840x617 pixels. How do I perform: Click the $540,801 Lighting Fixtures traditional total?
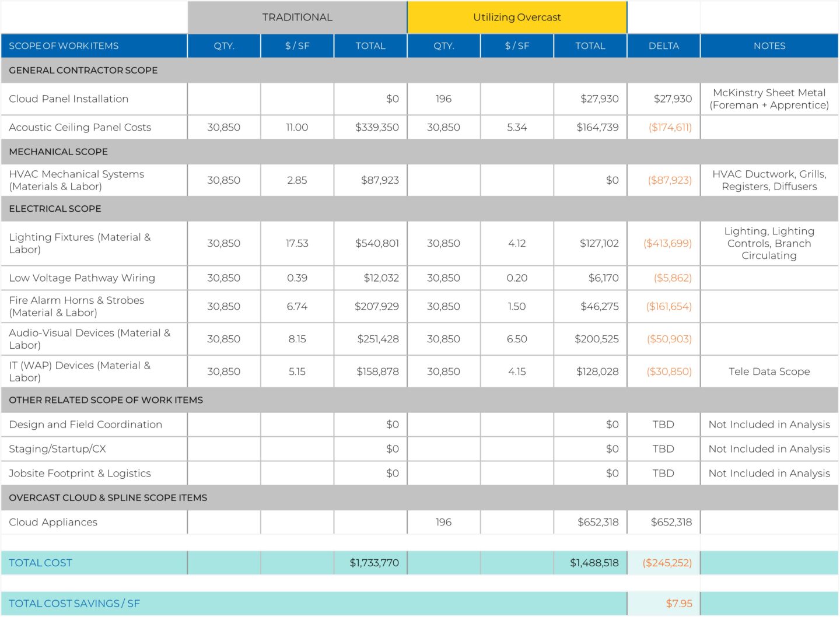click(377, 244)
